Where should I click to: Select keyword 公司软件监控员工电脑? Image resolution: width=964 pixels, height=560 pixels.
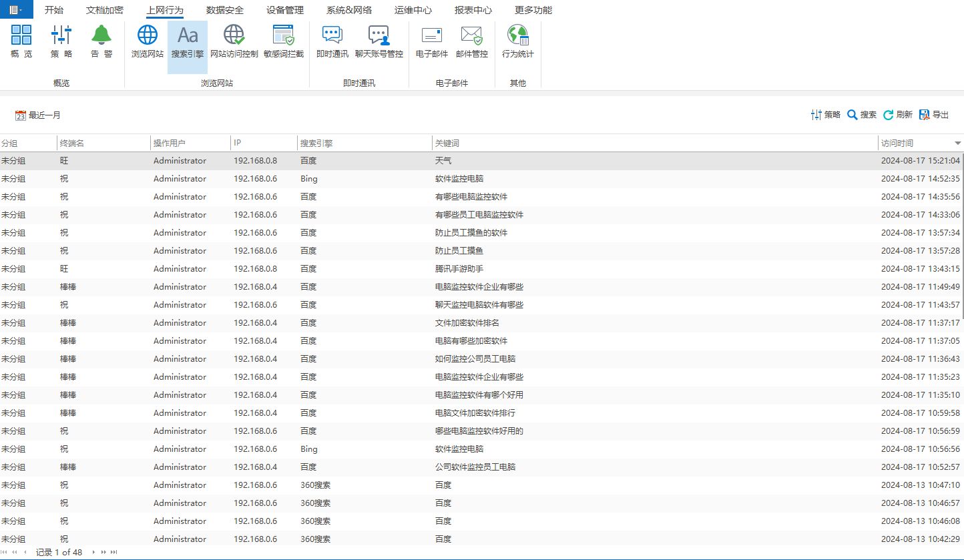pos(475,467)
